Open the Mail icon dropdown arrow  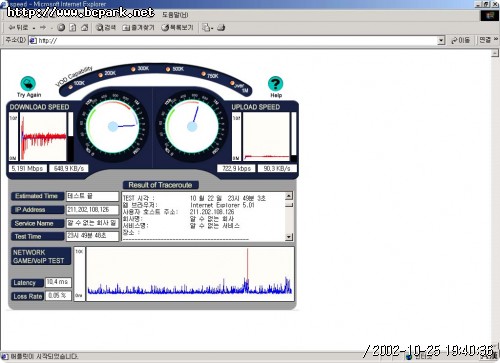pyautogui.click(x=212, y=28)
